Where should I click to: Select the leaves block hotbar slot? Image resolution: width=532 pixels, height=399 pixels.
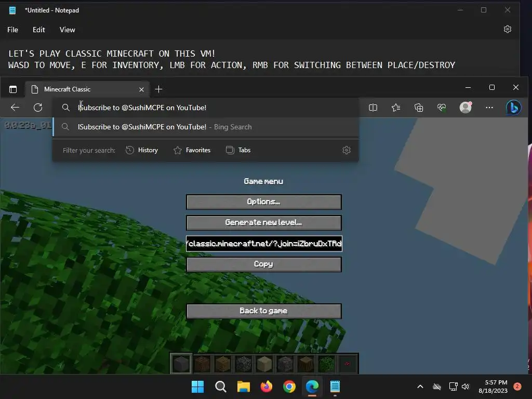(326, 364)
